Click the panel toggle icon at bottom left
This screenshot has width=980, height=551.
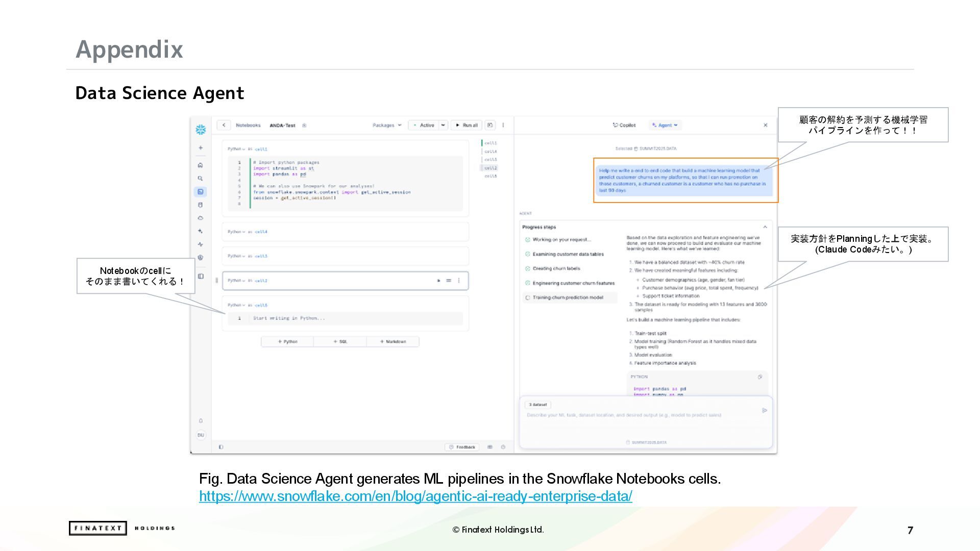[x=221, y=447]
